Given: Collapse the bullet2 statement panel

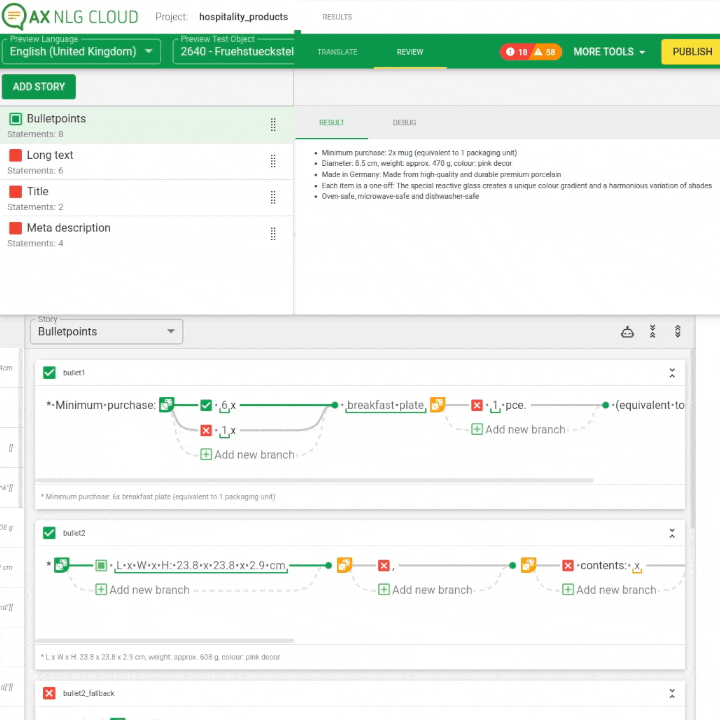Looking at the screenshot, I should coord(672,533).
